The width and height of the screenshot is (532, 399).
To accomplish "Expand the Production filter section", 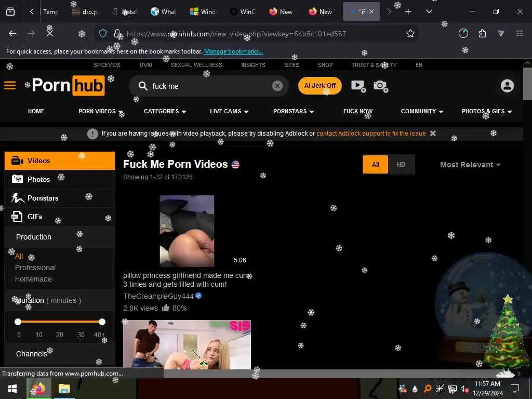I will (x=60, y=237).
